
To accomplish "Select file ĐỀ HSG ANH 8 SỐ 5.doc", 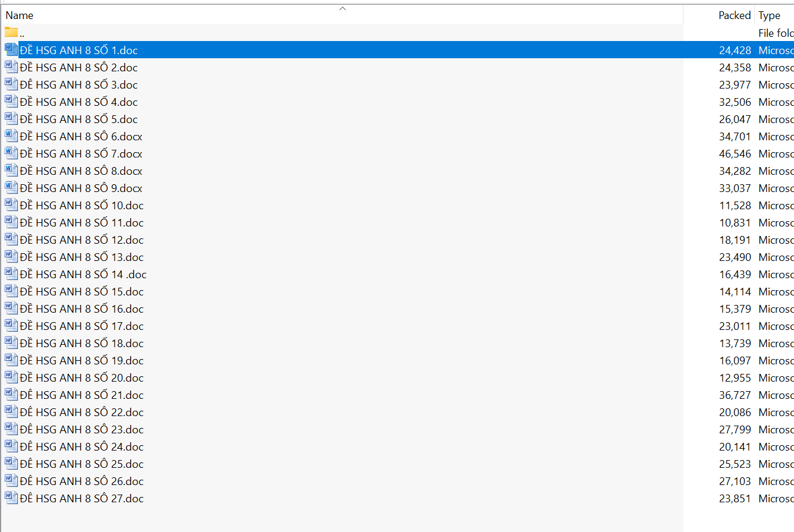I will click(x=78, y=119).
